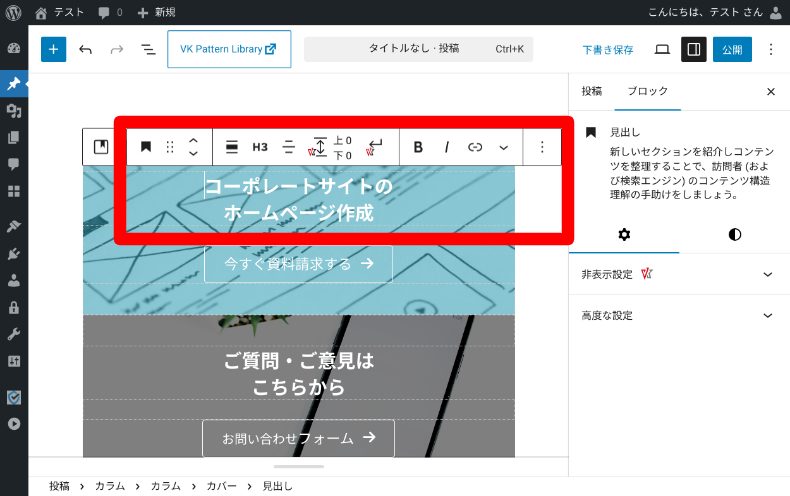This screenshot has height=496, width=790.
Task: Click the コーポレートサイトの ホームページ作成 heading text
Action: 299,200
